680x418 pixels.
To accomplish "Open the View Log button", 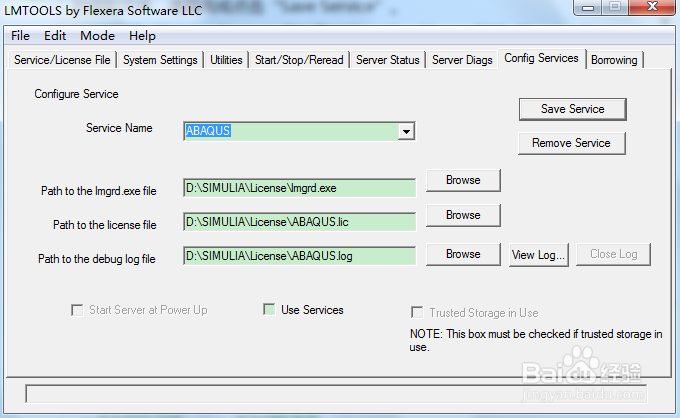I will coord(538,255).
